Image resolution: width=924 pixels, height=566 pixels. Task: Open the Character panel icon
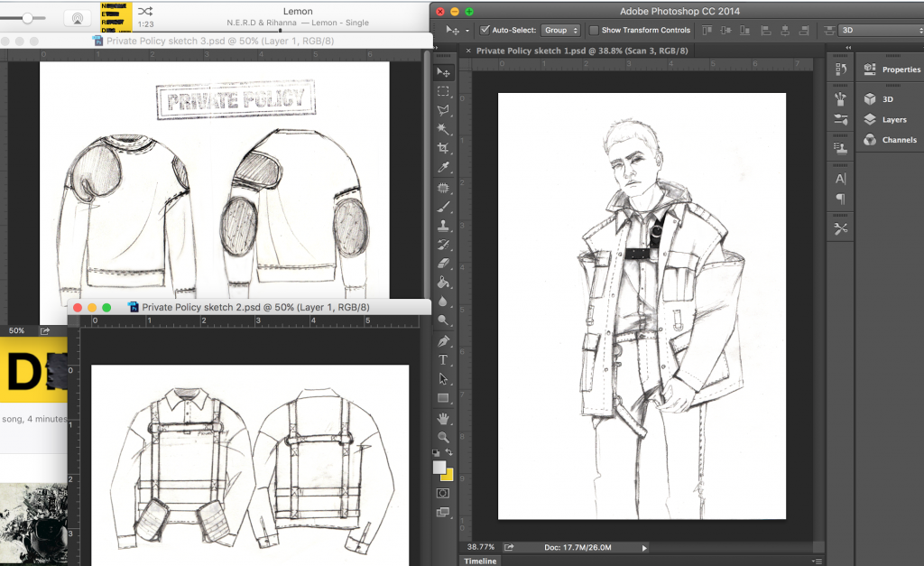(841, 180)
